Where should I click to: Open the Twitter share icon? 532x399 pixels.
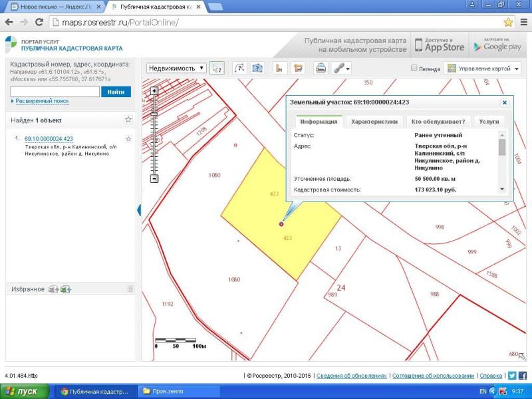click(512, 376)
